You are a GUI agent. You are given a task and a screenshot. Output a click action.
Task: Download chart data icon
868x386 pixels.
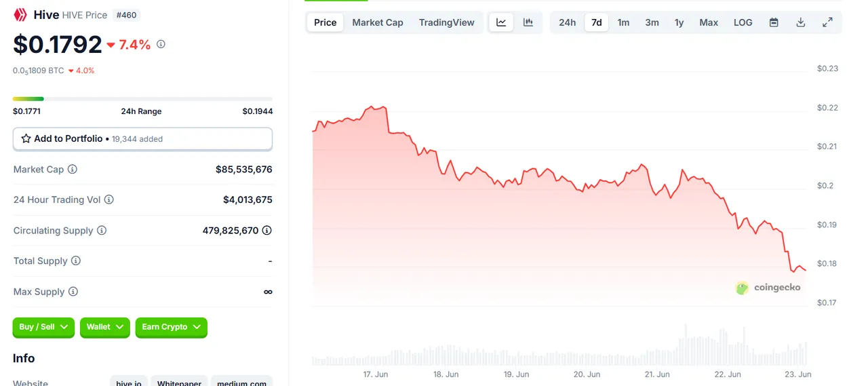tap(801, 22)
